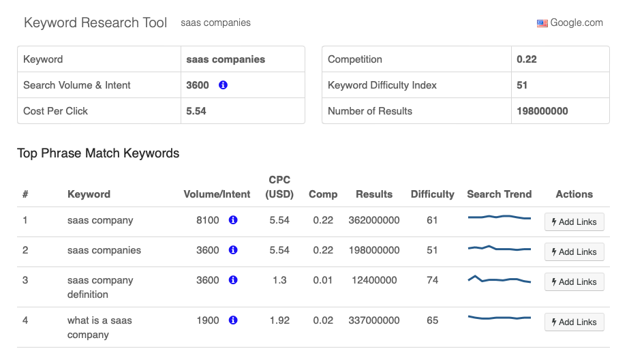Click the Keyword column header
The height and width of the screenshot is (351, 644).
click(x=89, y=194)
